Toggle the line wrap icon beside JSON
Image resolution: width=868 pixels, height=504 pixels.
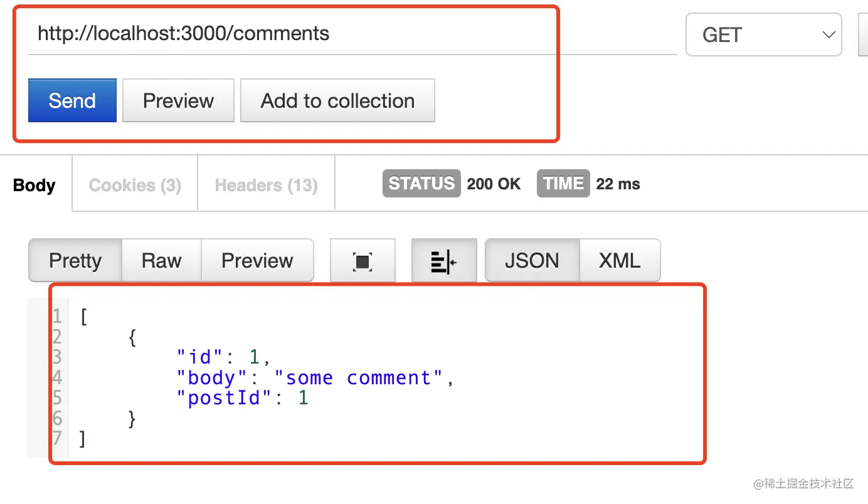tap(444, 261)
